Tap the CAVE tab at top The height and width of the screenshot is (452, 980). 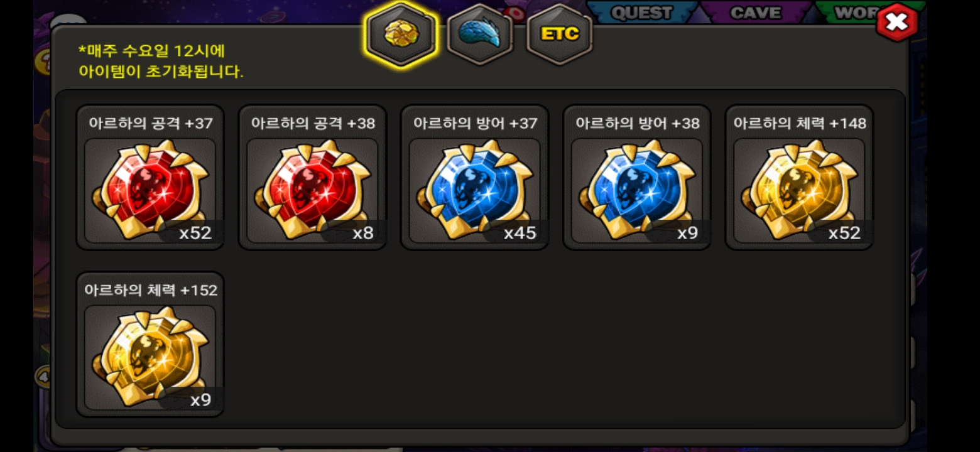756,13
